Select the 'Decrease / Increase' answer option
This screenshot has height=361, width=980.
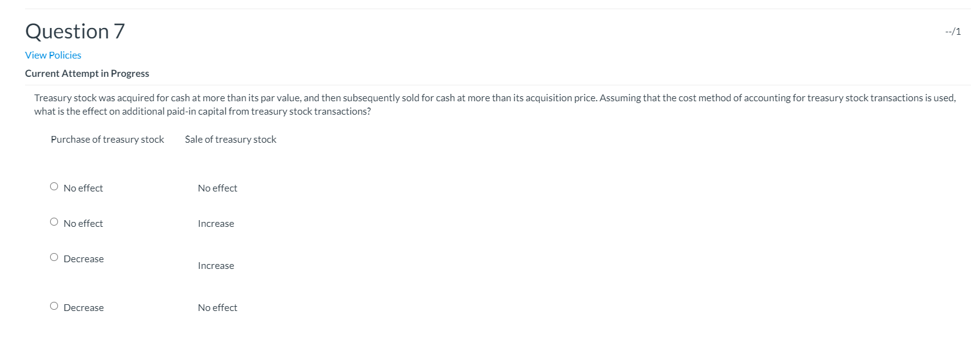click(x=54, y=256)
